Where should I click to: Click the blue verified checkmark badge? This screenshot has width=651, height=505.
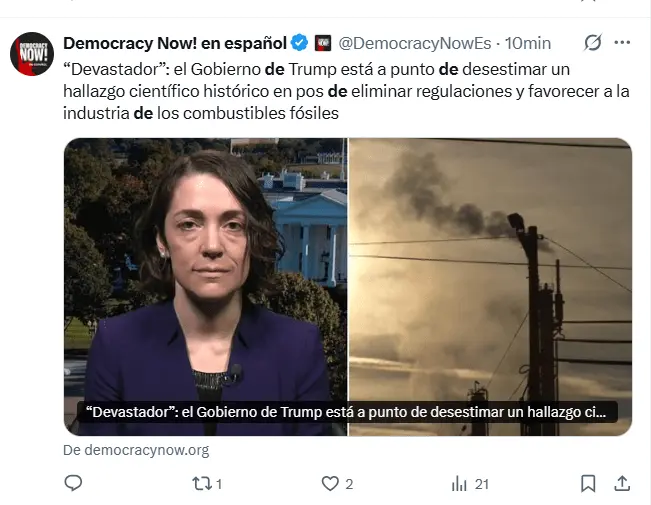tap(299, 43)
